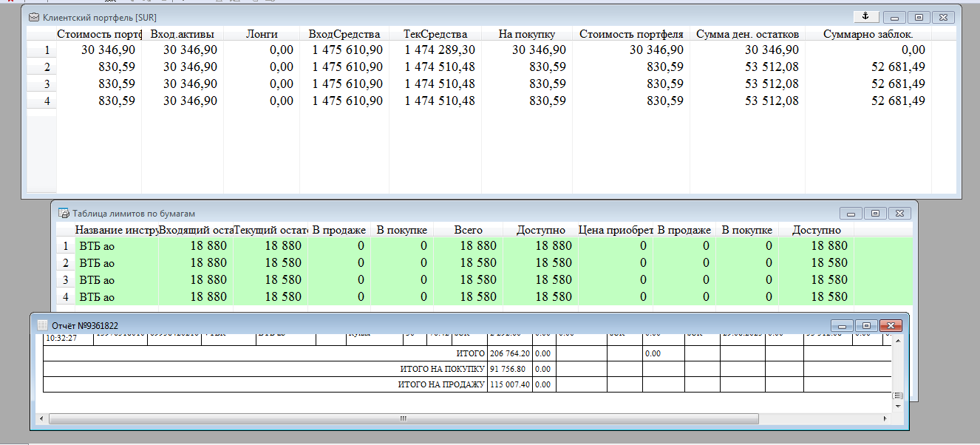Image resolution: width=980 pixels, height=445 pixels.
Task: Sort by the Вход.активы column header
Action: (183, 34)
